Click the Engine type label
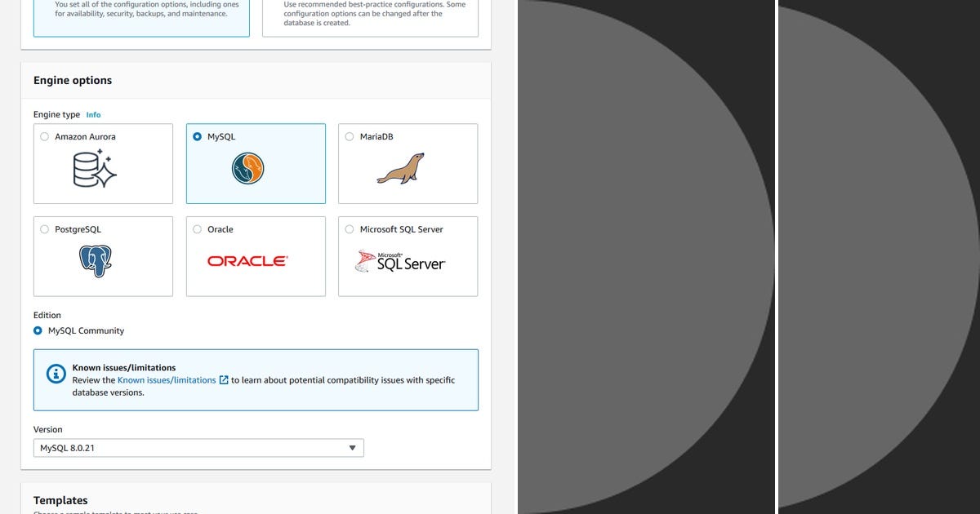Viewport: 980px width, 514px height. [x=57, y=115]
